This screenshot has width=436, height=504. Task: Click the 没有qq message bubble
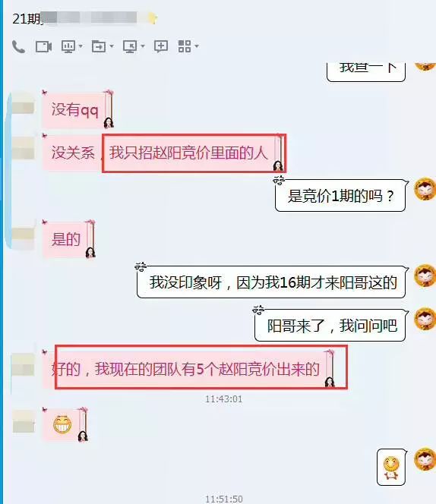point(77,109)
